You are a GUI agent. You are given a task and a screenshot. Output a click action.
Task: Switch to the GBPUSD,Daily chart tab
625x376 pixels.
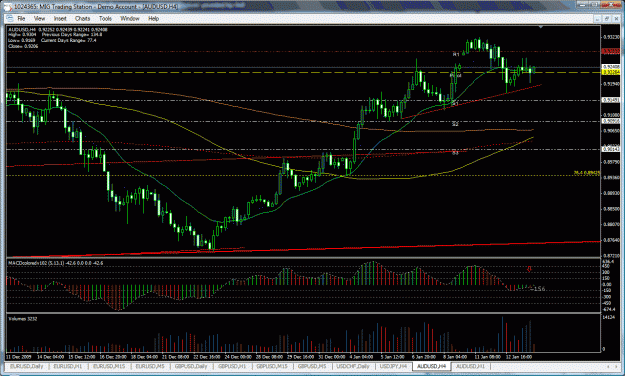(x=191, y=366)
